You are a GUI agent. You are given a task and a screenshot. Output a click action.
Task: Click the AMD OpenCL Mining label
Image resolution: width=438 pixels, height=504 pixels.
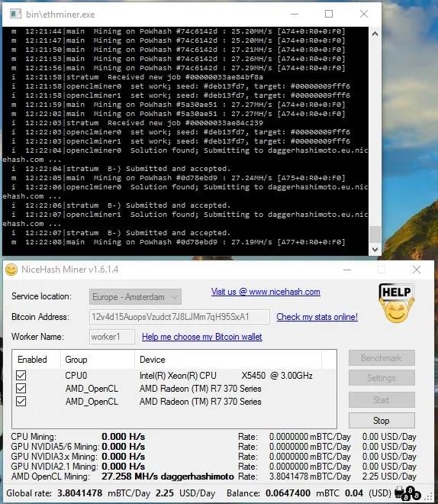[50, 477]
